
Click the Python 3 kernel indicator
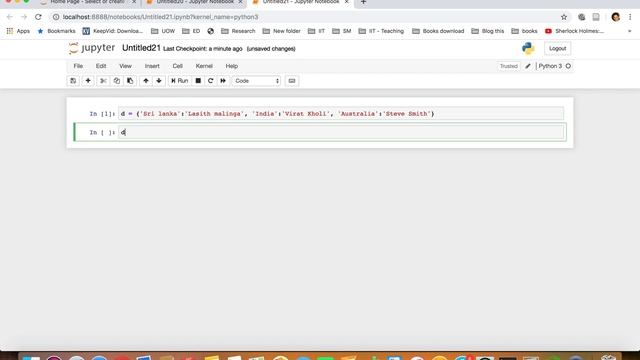pos(554,66)
